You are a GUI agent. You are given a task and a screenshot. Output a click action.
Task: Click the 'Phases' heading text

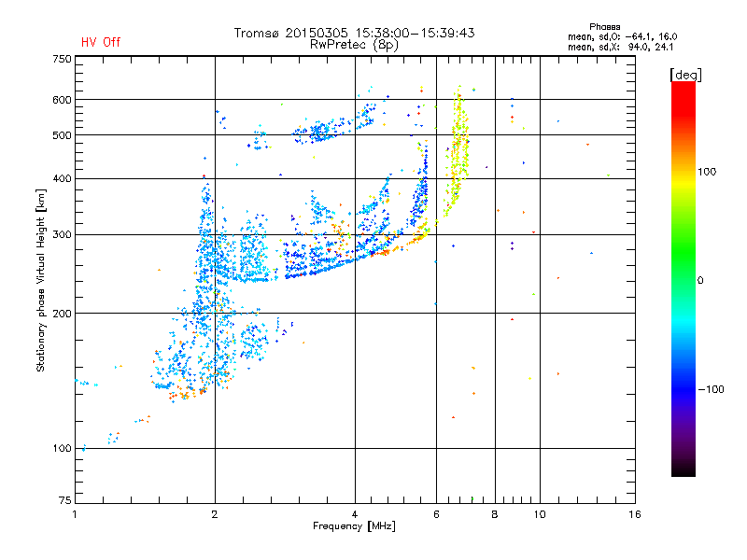coord(604,27)
